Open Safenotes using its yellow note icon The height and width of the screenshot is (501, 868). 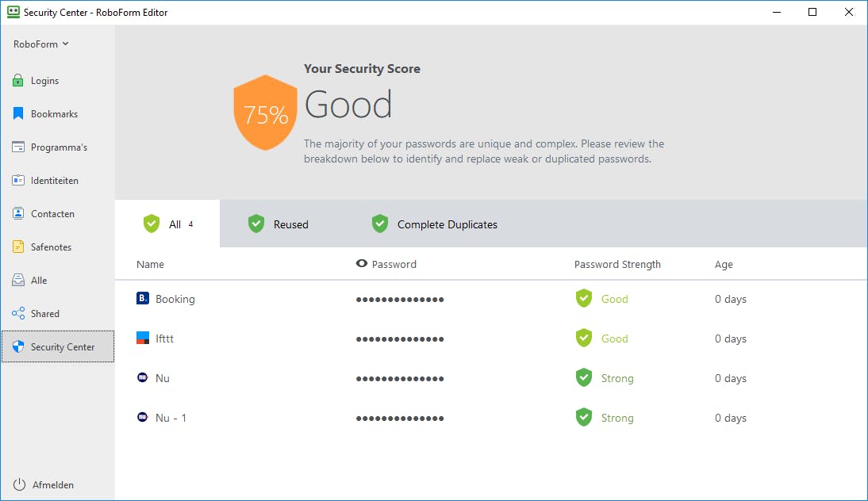[x=17, y=247]
